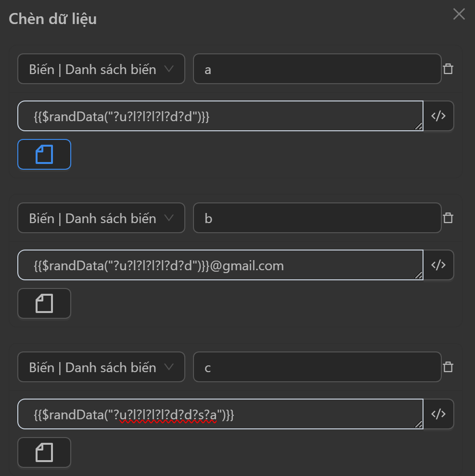Click the file icon button under variable c

tap(44, 452)
